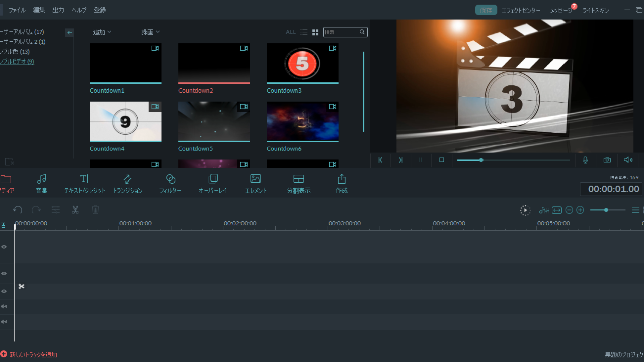Record voiceover with the microphone icon
The height and width of the screenshot is (362, 644).
(585, 160)
